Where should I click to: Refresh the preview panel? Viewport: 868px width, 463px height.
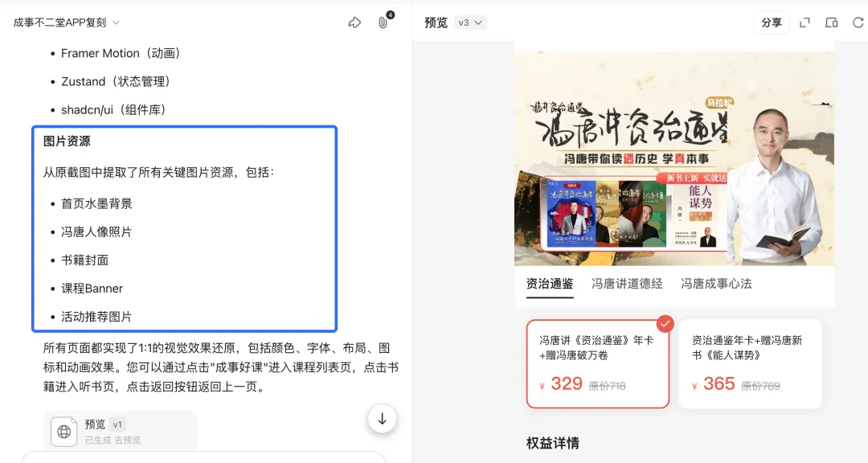point(858,23)
